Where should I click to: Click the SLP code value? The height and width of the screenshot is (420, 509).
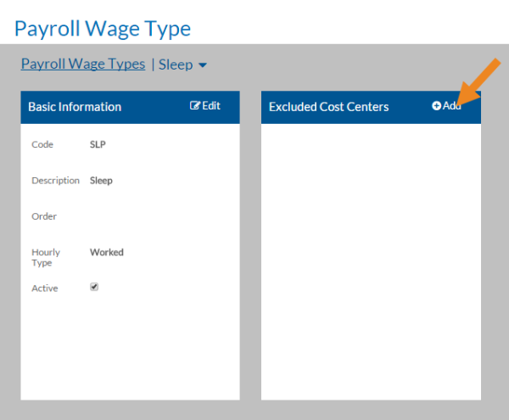click(x=98, y=144)
